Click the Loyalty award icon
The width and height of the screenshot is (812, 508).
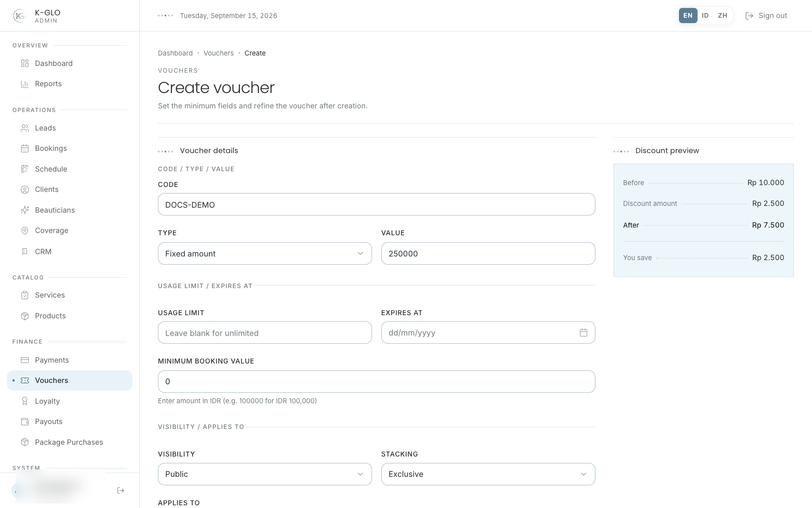pyautogui.click(x=25, y=401)
